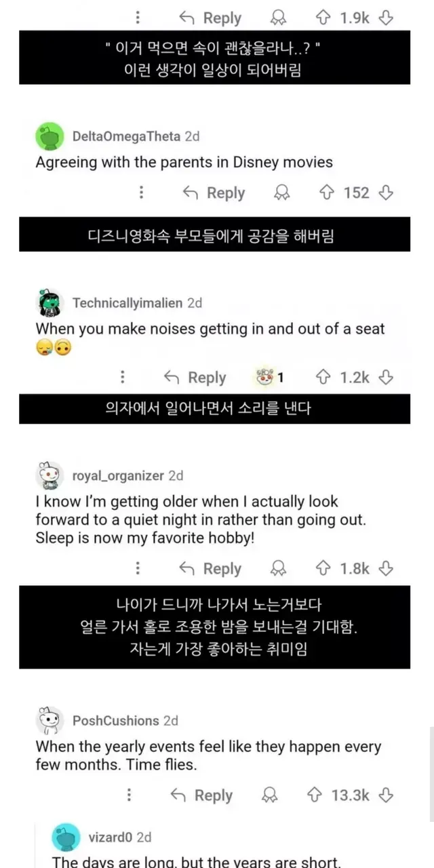Click vizard0's teal avatar
The height and width of the screenshot is (868, 434).
(x=66, y=838)
